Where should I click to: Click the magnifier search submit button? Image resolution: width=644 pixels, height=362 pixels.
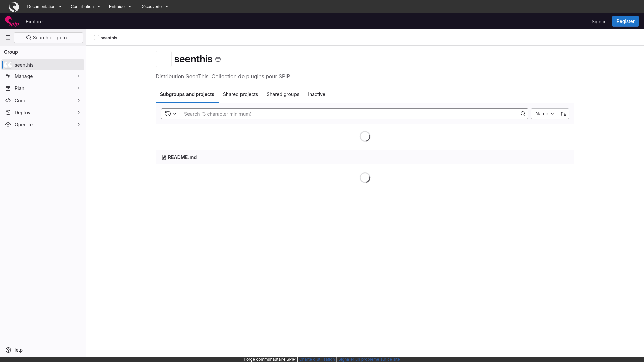(523, 114)
